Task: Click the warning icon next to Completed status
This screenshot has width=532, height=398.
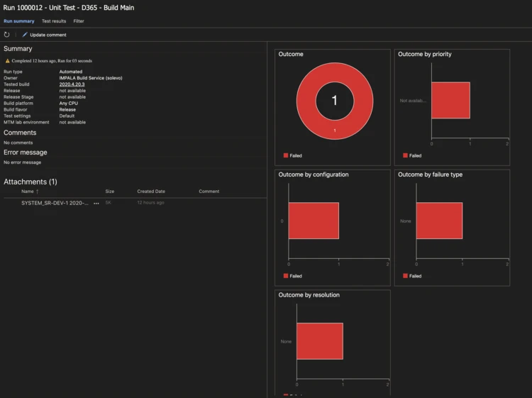Action: point(8,61)
